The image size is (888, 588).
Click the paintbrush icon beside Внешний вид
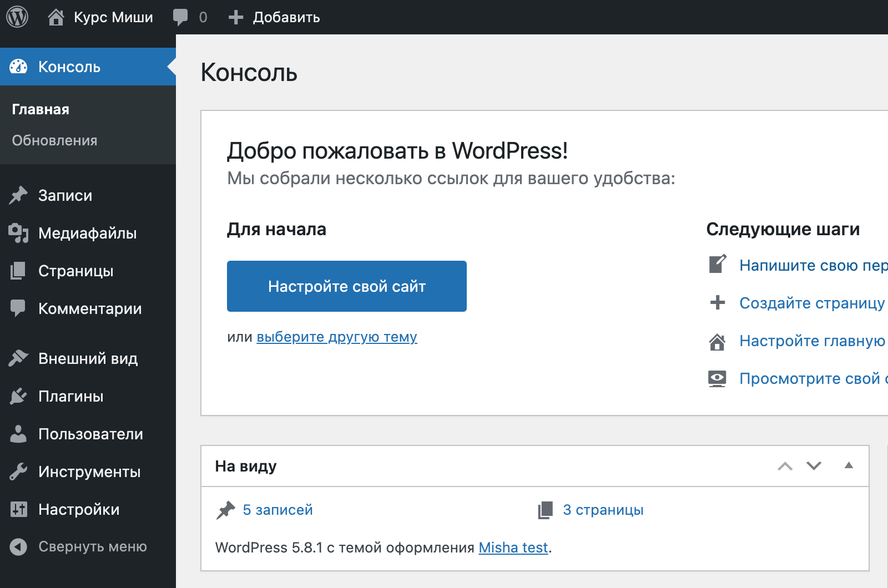coord(18,358)
